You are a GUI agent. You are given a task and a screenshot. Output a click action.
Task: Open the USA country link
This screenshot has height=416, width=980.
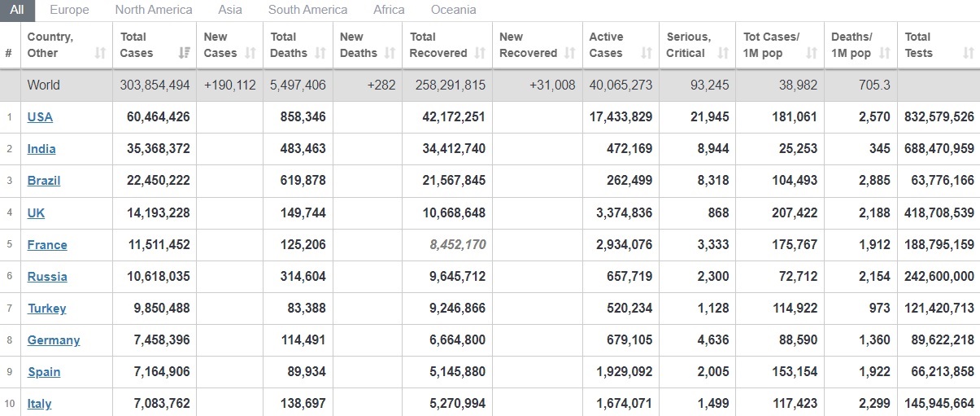pyautogui.click(x=40, y=116)
